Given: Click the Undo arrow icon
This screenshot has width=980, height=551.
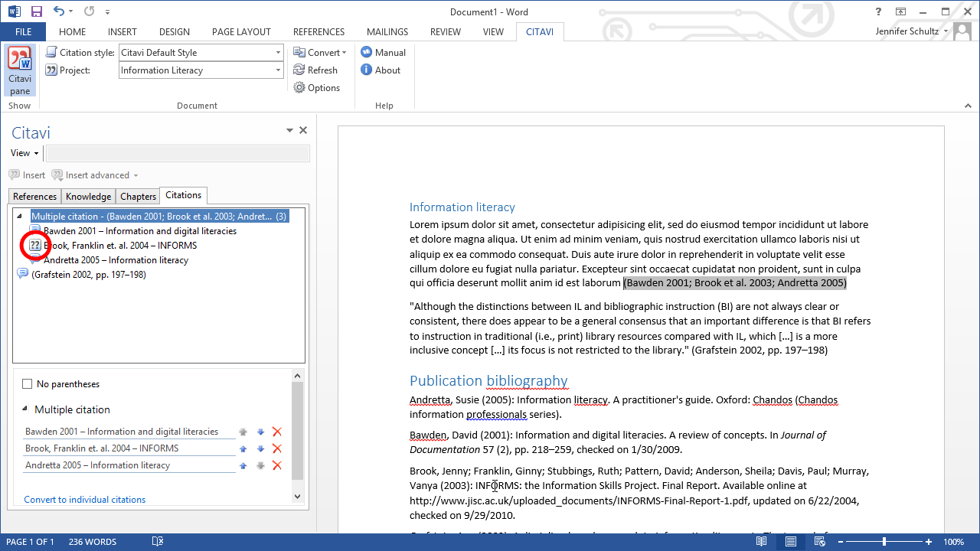Looking at the screenshot, I should (x=59, y=11).
